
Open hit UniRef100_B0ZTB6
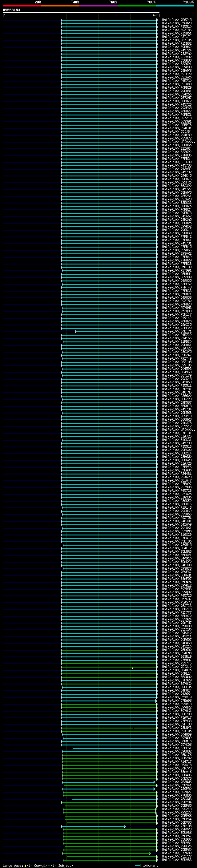(176, 30)
